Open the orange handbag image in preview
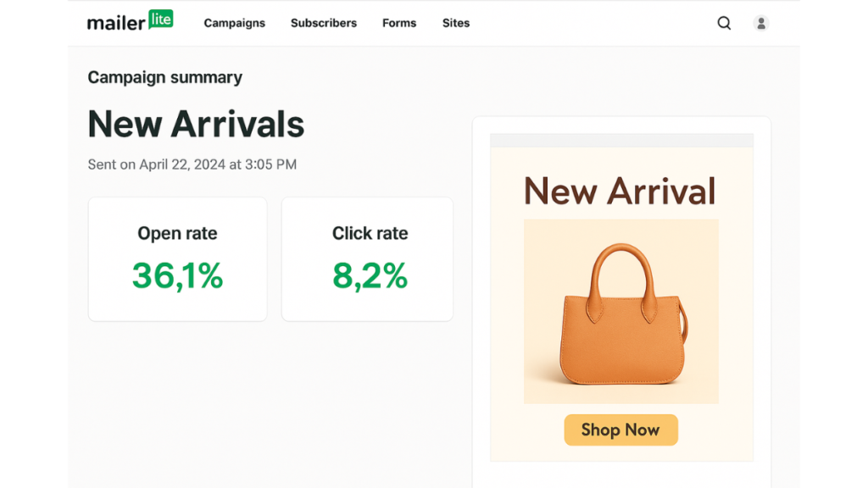 [621, 312]
